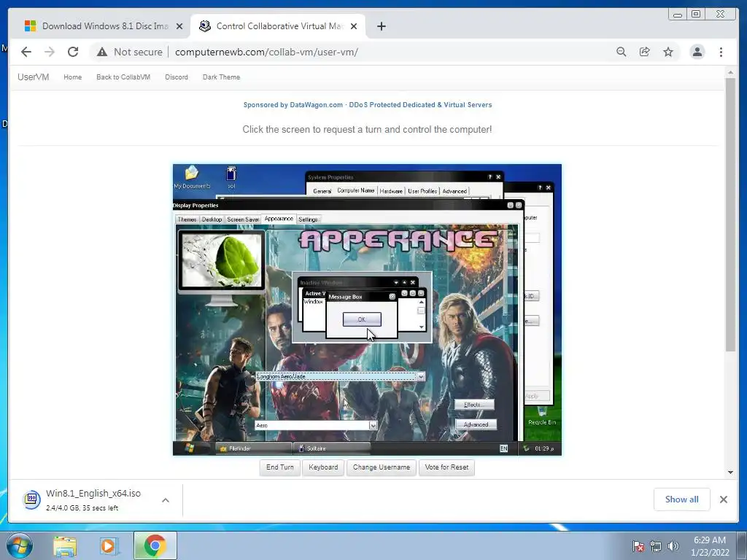This screenshot has height=560, width=747.
Task: Close the Download Windows 8.1 tab
Action: coord(179,26)
